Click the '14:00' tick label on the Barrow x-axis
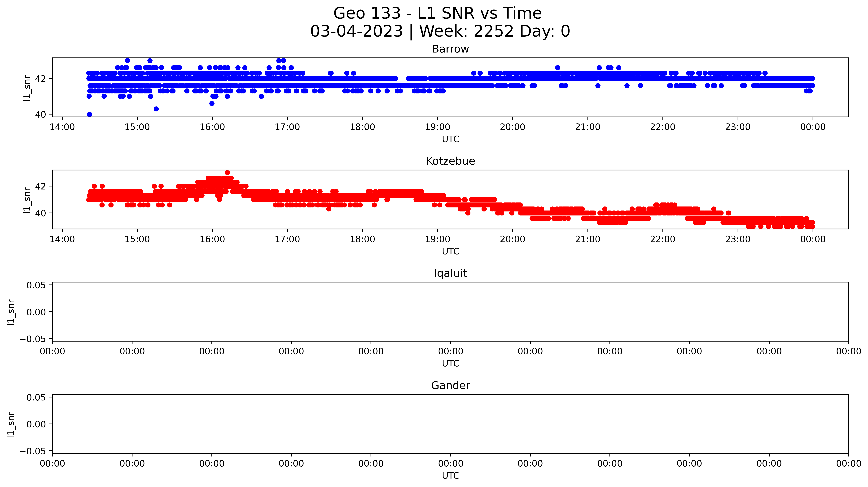The width and height of the screenshot is (868, 487). 62,127
